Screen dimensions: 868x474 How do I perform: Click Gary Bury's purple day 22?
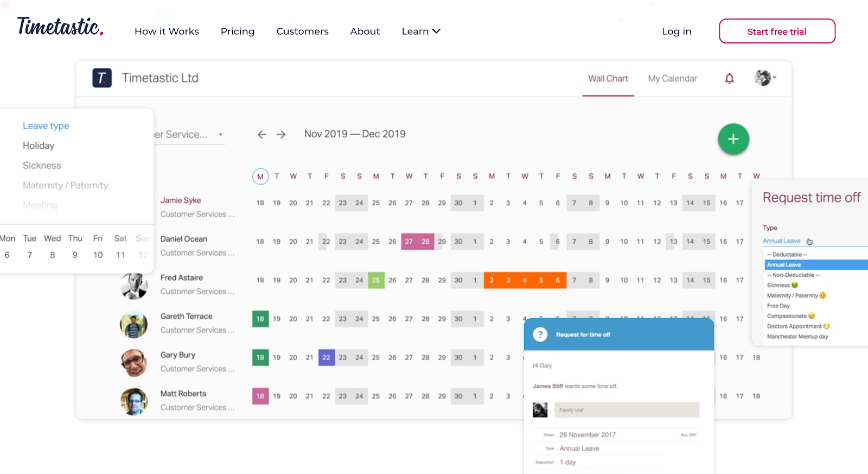point(326,357)
